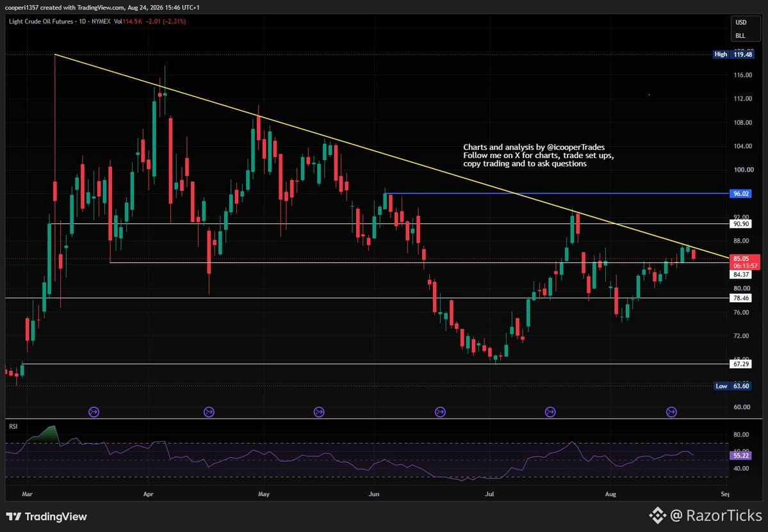The height and width of the screenshot is (532, 768).
Task: Click the Aug label on the time axis
Action: pyautogui.click(x=610, y=494)
